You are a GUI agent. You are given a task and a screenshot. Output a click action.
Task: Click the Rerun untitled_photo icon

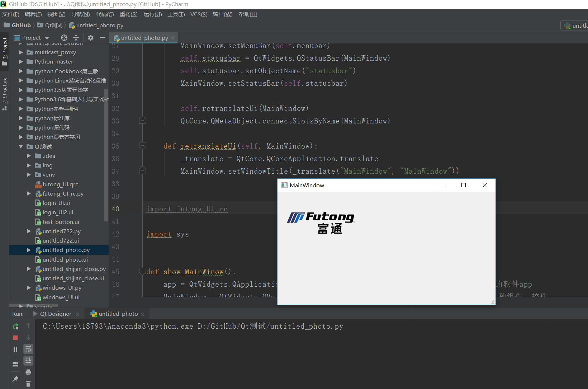[x=15, y=327]
